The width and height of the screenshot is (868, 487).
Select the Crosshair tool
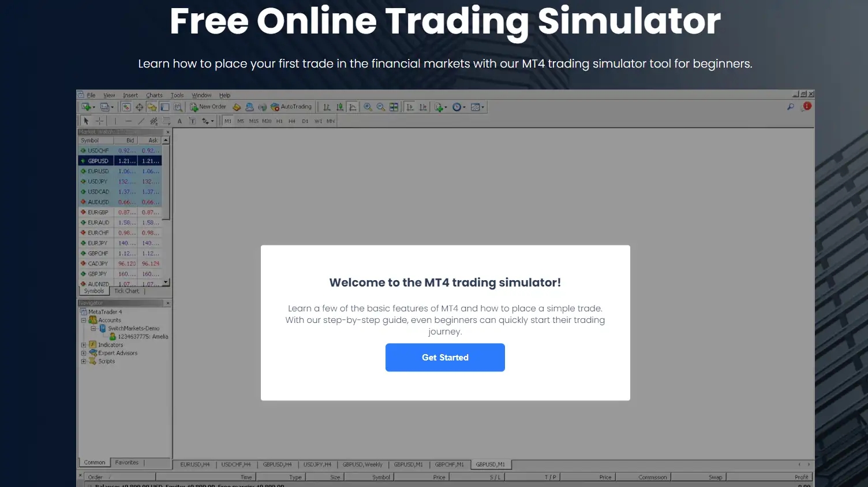(99, 121)
